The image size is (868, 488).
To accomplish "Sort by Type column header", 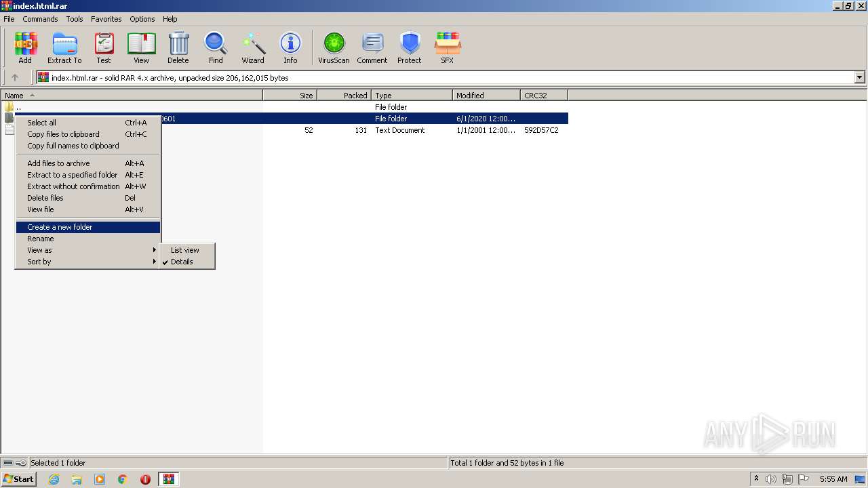I will [x=412, y=96].
